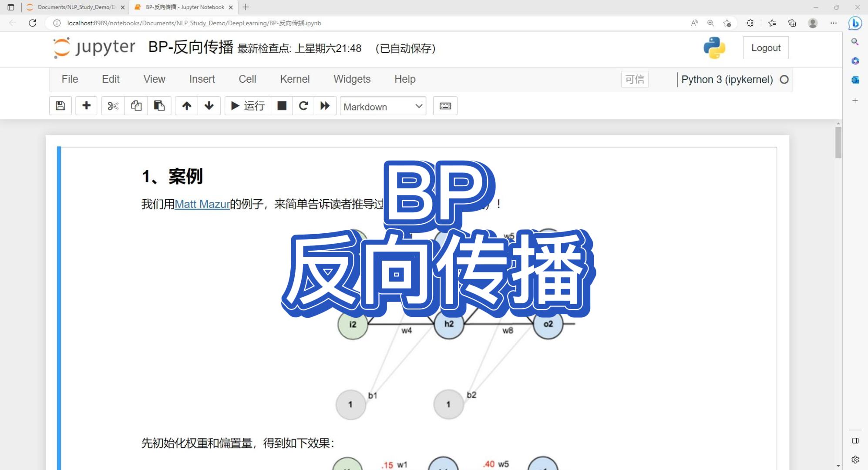Click the vertical page scrollbar thumb
Image resolution: width=868 pixels, height=470 pixels.
(x=838, y=142)
